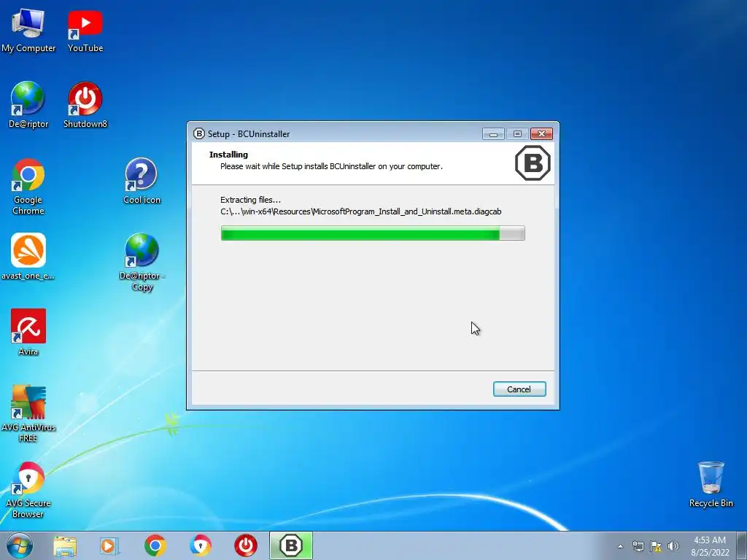This screenshot has width=747, height=560.
Task: Click the 'Installing' heading text
Action: click(x=228, y=155)
